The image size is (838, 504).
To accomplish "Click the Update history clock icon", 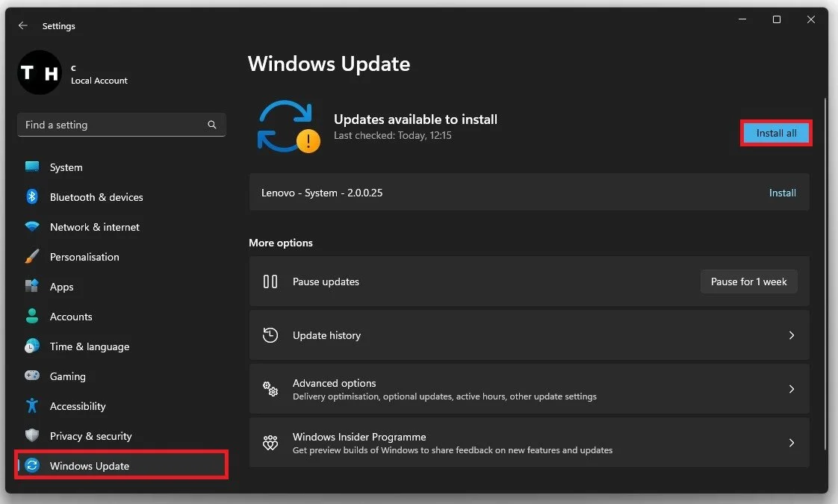I will click(x=270, y=335).
